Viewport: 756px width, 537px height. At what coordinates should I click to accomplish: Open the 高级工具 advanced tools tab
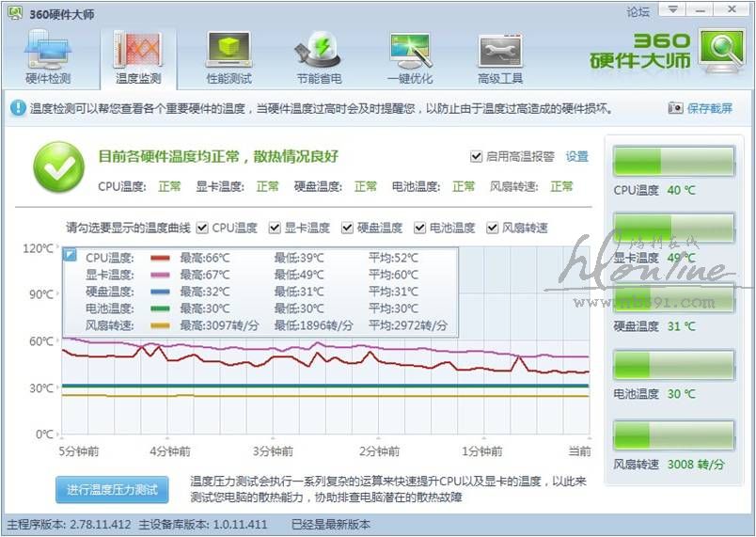point(500,56)
